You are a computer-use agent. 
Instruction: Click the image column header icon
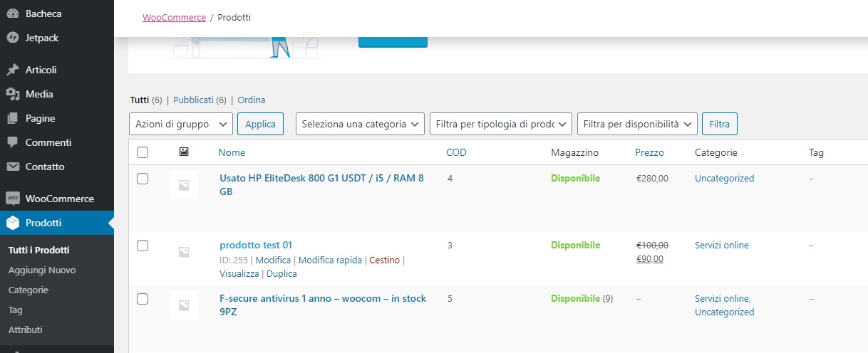point(184,152)
